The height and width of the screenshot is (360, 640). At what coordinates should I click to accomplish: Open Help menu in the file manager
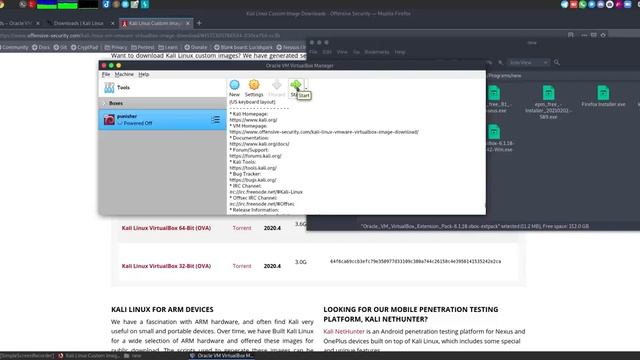point(400,52)
